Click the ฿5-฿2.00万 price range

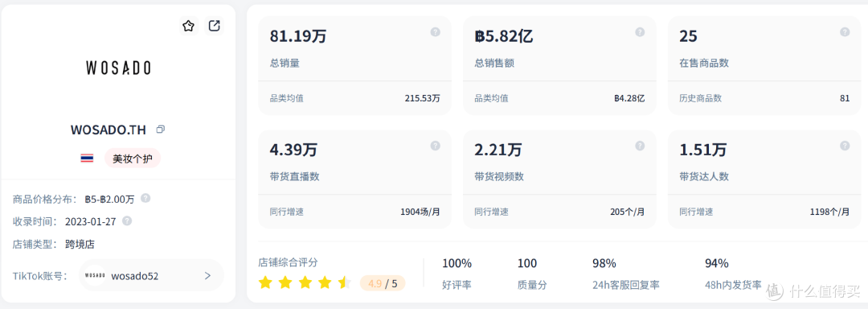(109, 199)
